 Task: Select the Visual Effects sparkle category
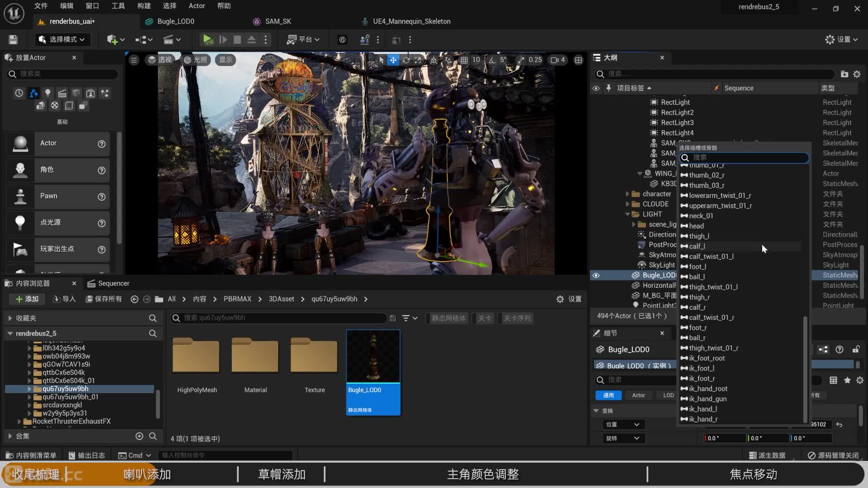(105, 93)
